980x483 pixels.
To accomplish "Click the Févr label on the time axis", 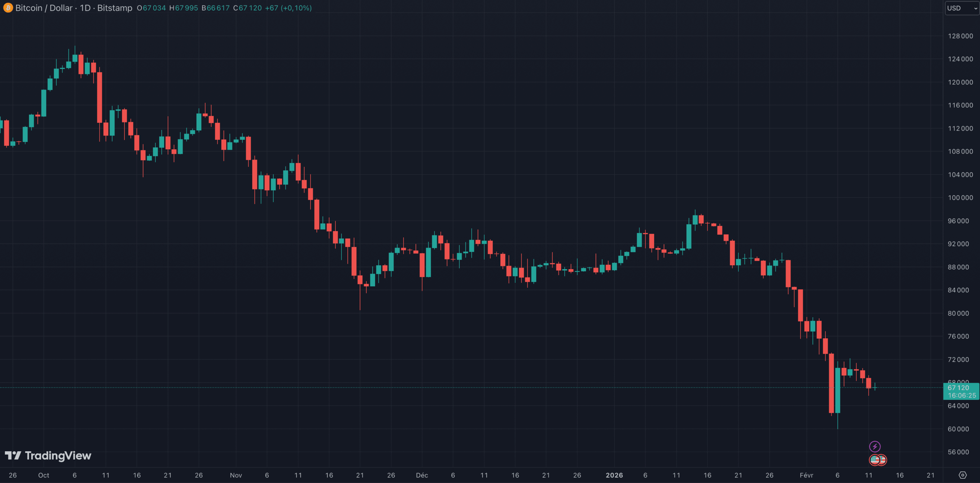I will coord(807,475).
